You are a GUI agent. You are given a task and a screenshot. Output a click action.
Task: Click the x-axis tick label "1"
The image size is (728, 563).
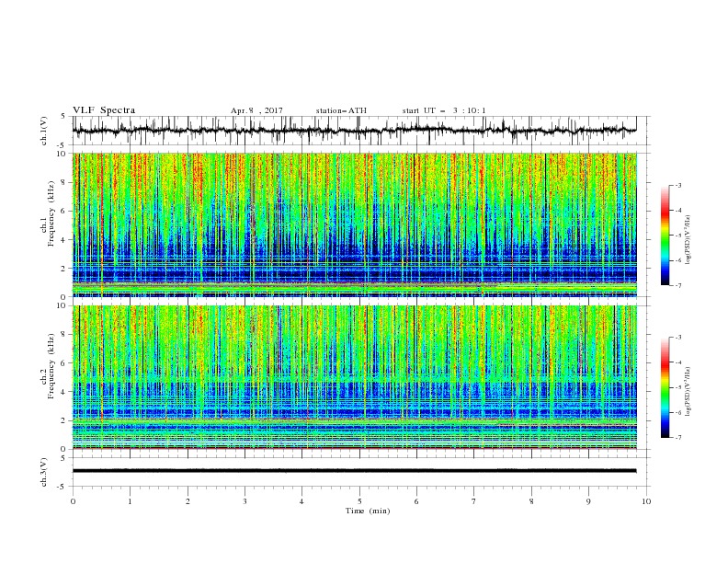pyautogui.click(x=130, y=501)
